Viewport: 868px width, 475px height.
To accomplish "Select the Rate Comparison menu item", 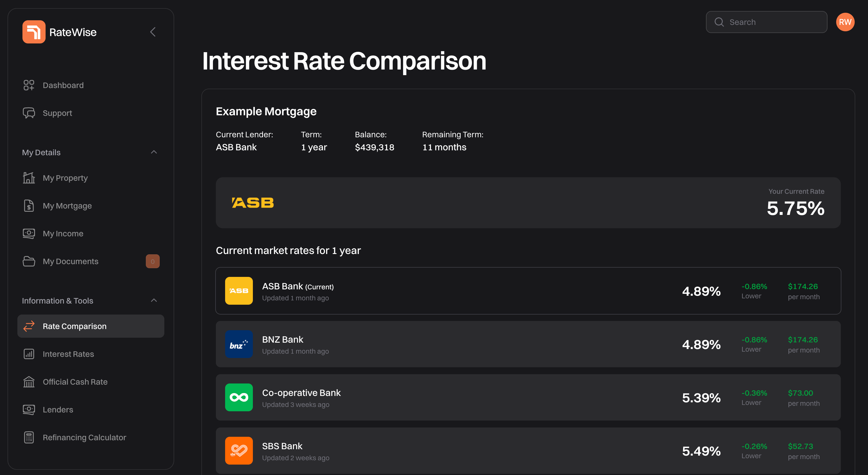I will pyautogui.click(x=91, y=326).
